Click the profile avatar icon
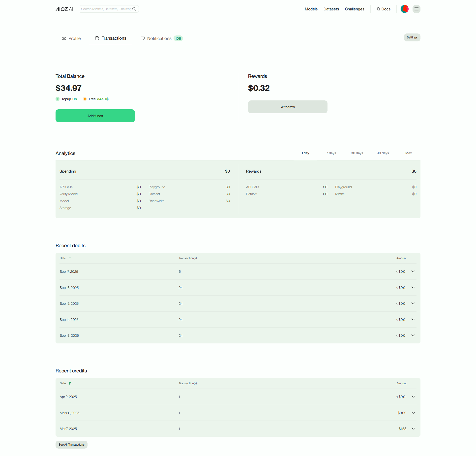The width and height of the screenshot is (476, 456). (404, 9)
